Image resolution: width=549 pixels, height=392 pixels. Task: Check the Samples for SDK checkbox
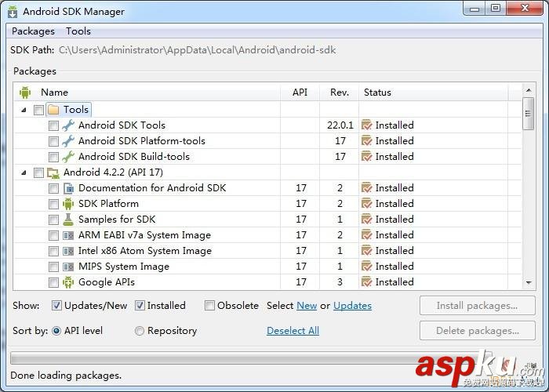53,220
